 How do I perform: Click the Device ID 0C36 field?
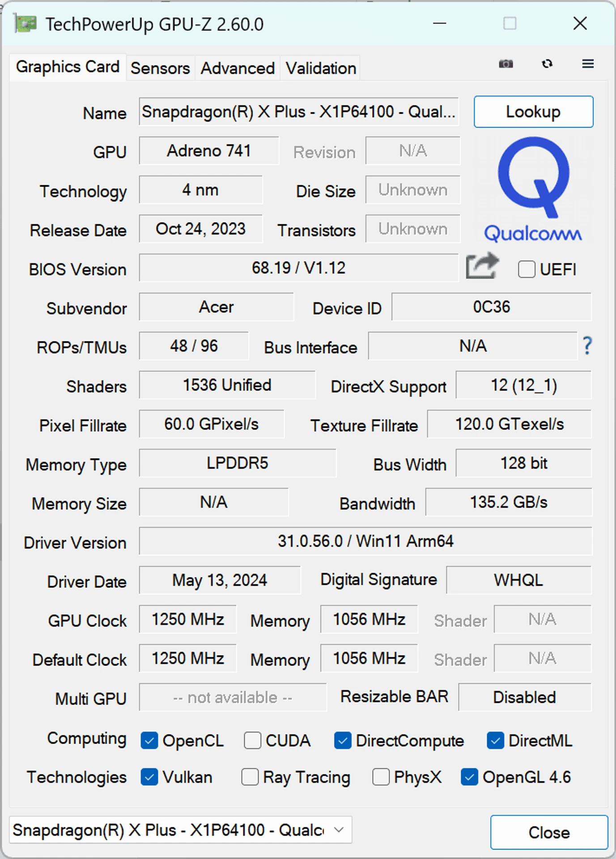pos(491,307)
